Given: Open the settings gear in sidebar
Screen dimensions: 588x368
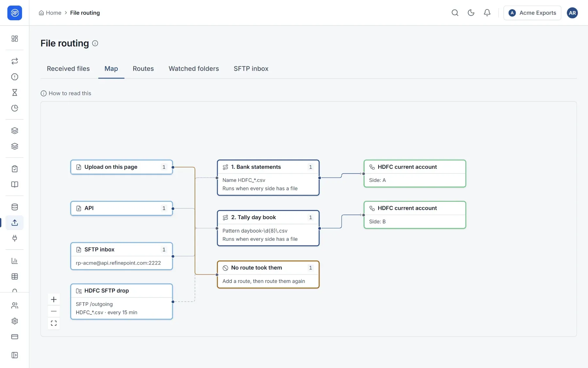Looking at the screenshot, I should coord(15,321).
